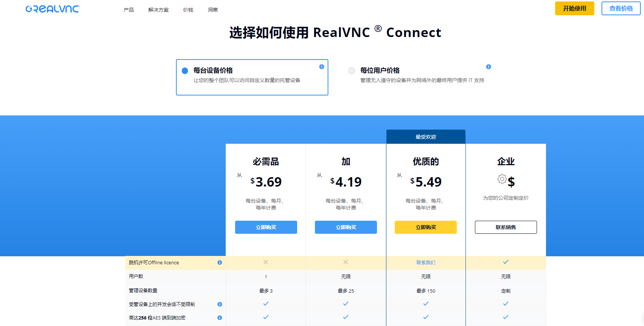
Task: Click the $4.19 price
Action: click(x=346, y=182)
